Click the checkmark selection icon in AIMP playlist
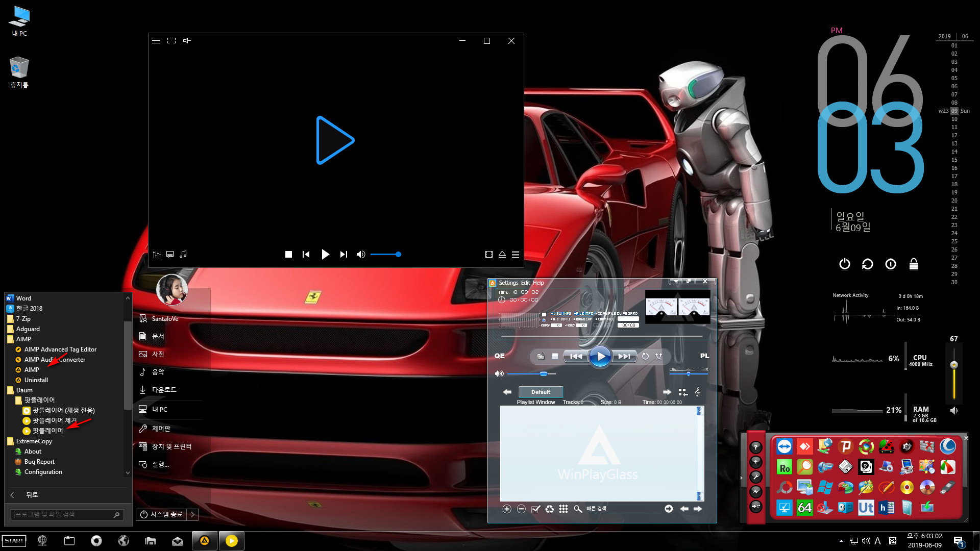The width and height of the screenshot is (980, 551). coord(535,509)
